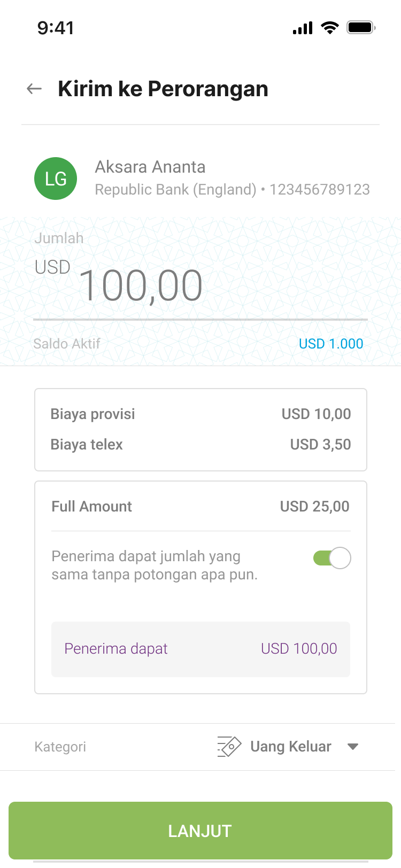Tap the USD 1.000 active balance link

pos(331,344)
